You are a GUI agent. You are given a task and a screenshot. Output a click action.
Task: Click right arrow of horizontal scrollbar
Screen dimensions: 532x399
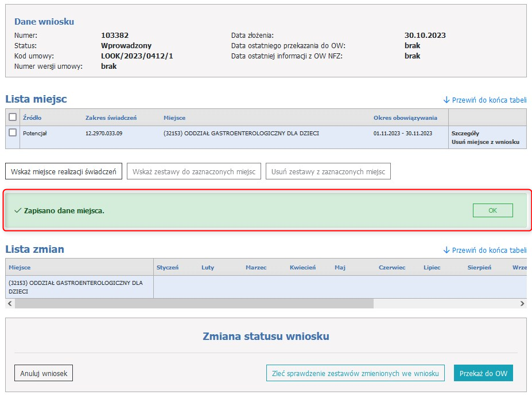[522, 303]
